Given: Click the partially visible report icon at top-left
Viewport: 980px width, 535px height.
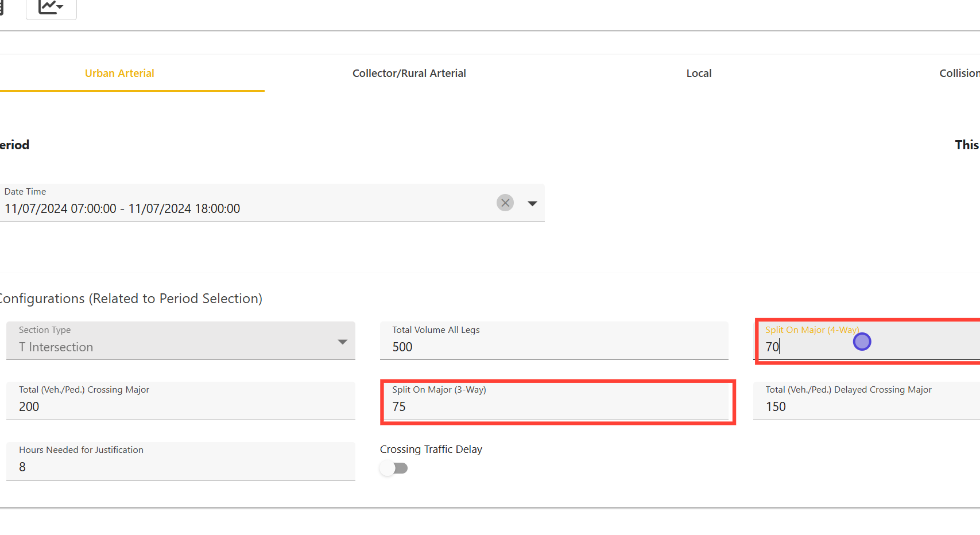Looking at the screenshot, I should (x=2, y=7).
